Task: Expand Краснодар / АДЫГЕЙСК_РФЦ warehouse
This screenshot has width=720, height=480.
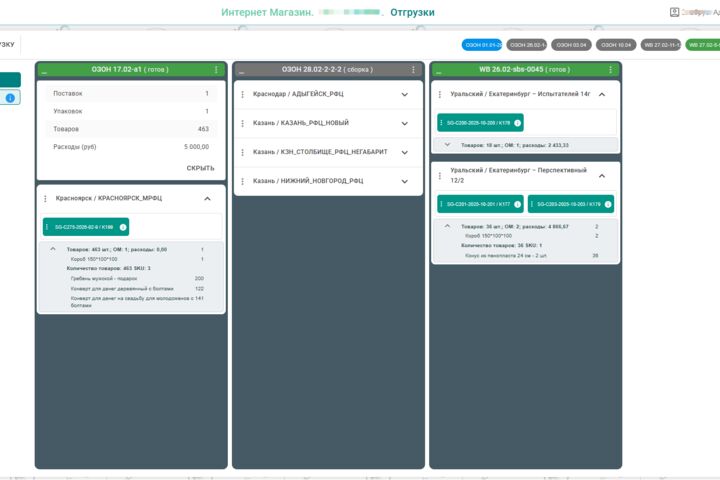Action: (405, 95)
